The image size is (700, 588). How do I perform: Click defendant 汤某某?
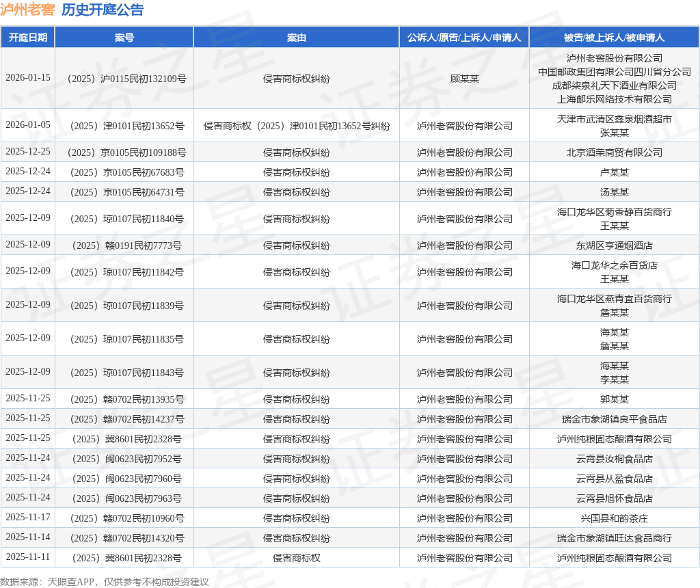pos(615,192)
